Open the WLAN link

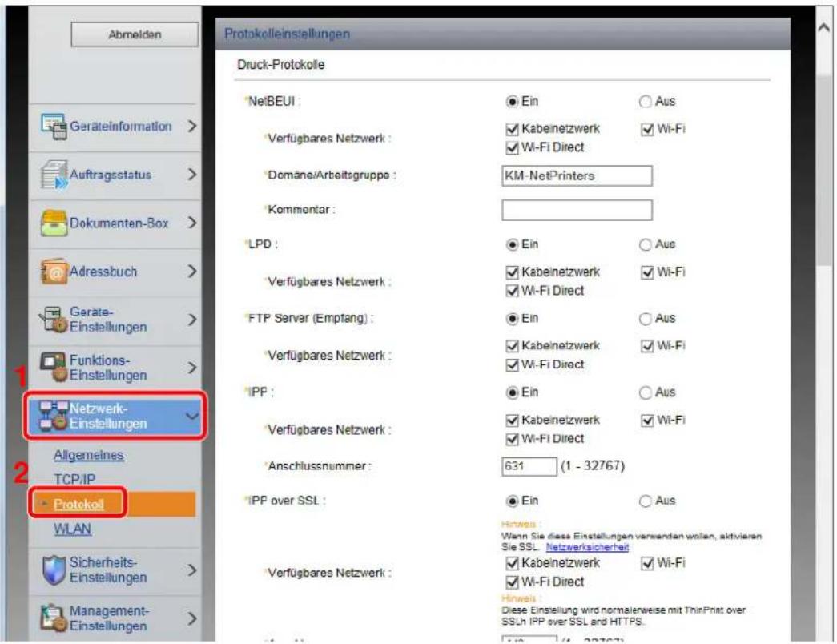click(72, 529)
